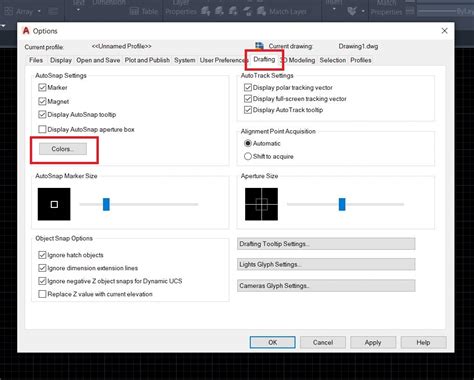This screenshot has width=474, height=380.
Task: Click Match Layer in the ribbon
Action: click(x=282, y=12)
